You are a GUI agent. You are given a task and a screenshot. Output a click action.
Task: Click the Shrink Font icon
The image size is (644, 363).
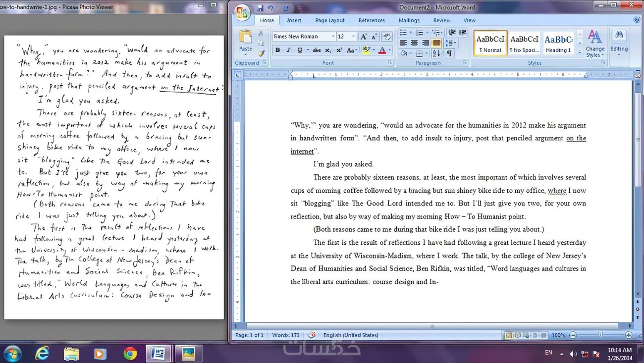click(x=375, y=37)
